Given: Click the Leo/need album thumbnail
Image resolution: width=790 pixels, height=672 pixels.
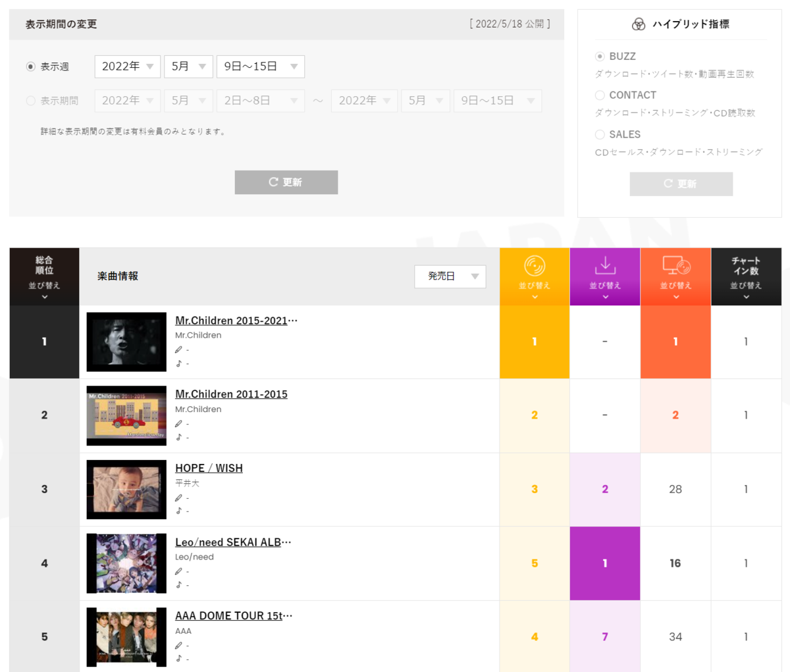Looking at the screenshot, I should point(126,563).
